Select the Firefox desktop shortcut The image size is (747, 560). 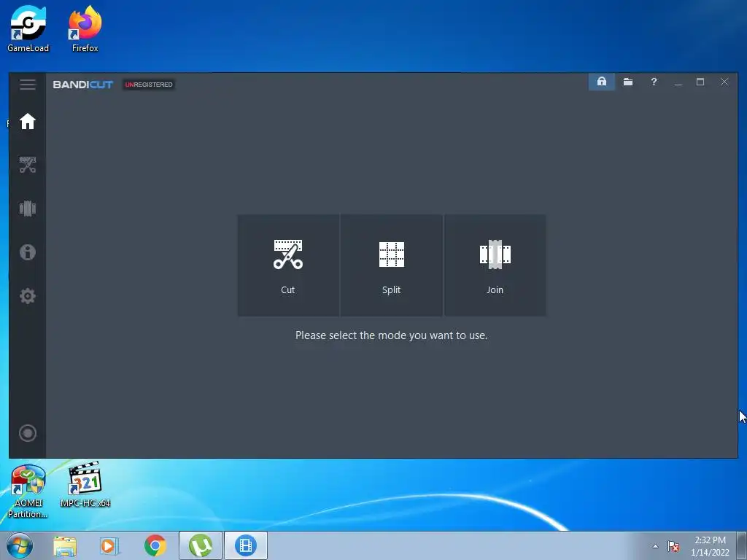(x=85, y=29)
